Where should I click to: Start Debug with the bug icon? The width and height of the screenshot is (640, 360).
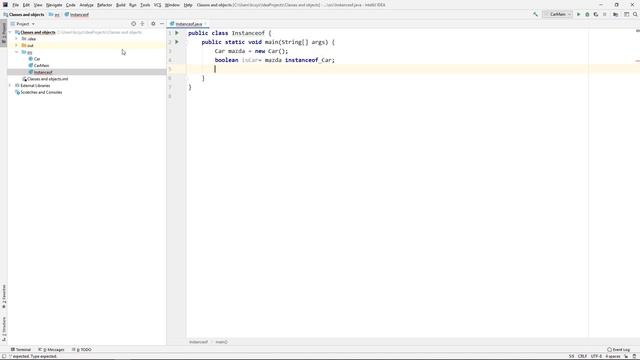[587, 14]
